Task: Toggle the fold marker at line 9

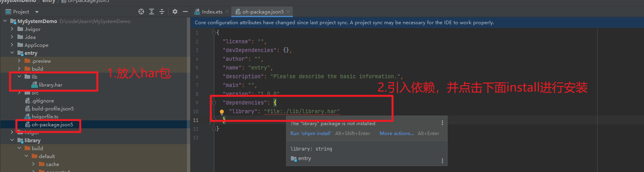Action: pos(214,102)
